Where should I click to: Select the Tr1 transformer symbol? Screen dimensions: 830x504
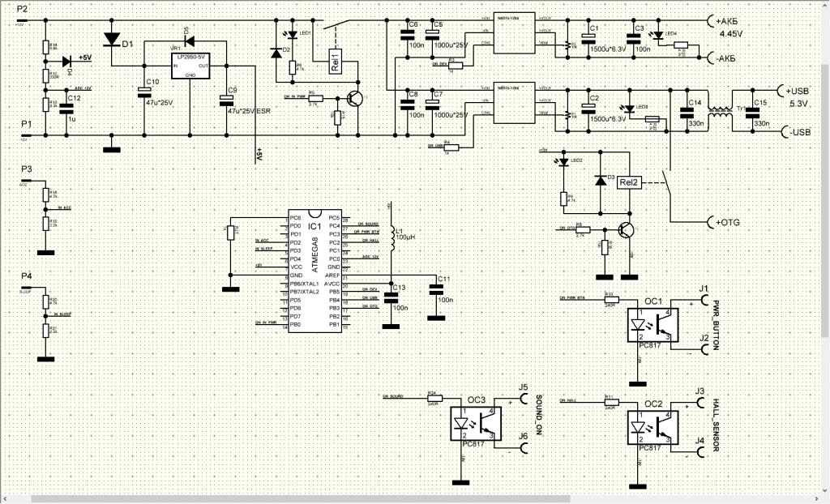(x=719, y=117)
